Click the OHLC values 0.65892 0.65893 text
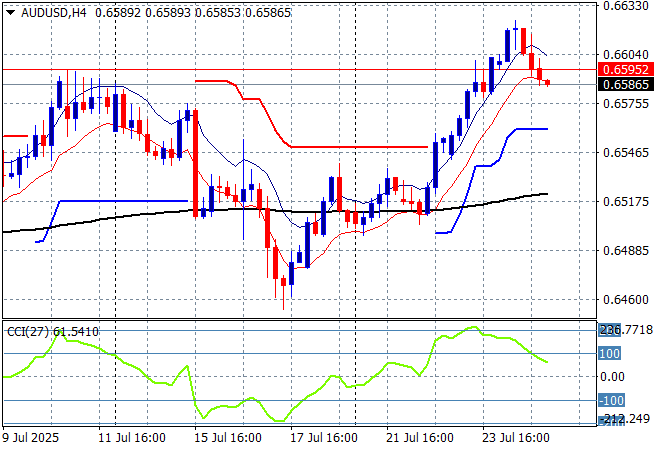This screenshot has width=660, height=450. [144, 13]
